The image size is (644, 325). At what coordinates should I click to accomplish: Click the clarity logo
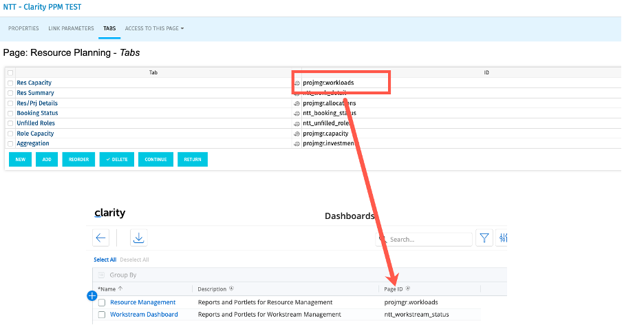tap(109, 213)
